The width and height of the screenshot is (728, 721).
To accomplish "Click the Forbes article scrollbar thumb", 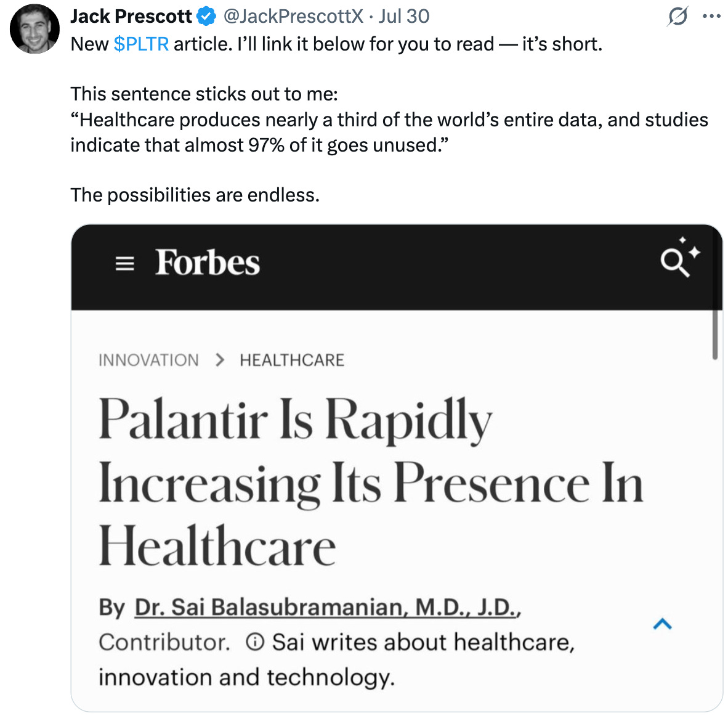I will (715, 335).
